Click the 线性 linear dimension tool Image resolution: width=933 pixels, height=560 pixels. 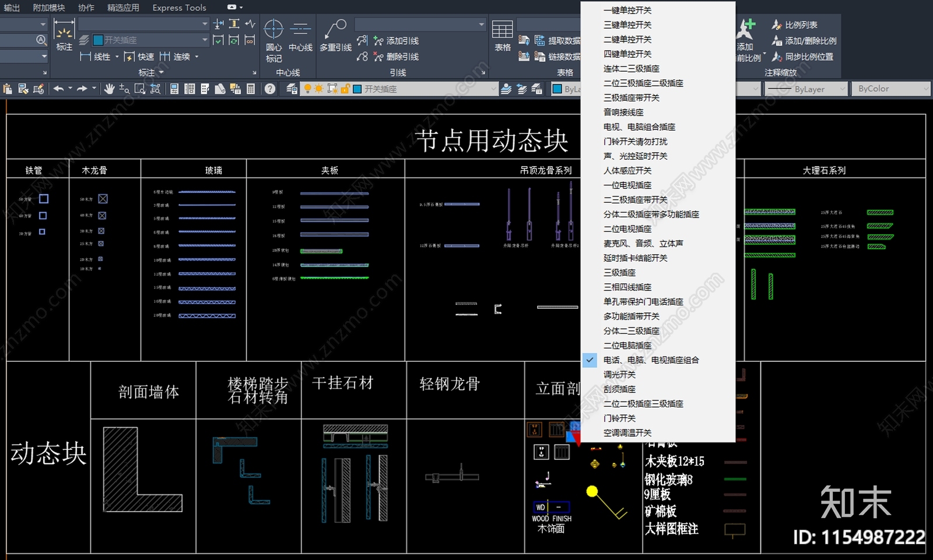96,57
